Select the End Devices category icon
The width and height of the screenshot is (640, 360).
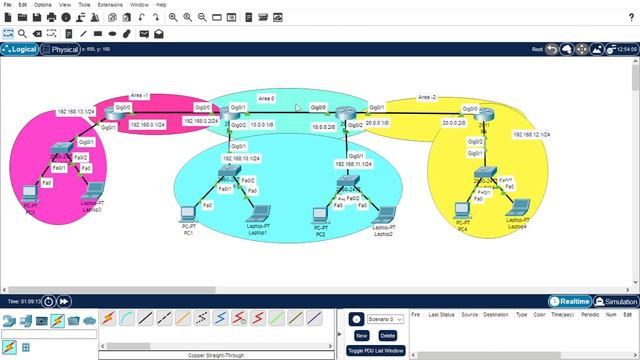(x=25, y=321)
